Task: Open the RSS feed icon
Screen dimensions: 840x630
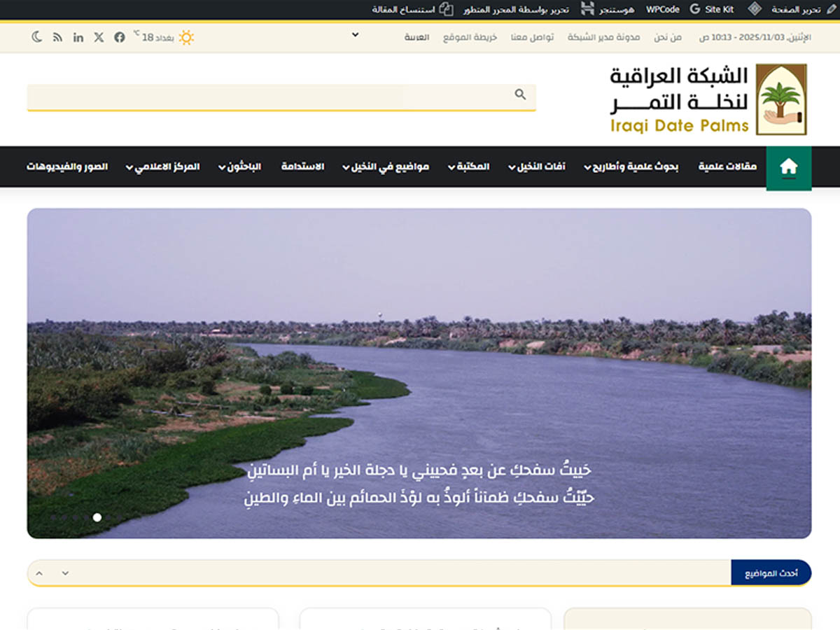Action: (x=57, y=37)
